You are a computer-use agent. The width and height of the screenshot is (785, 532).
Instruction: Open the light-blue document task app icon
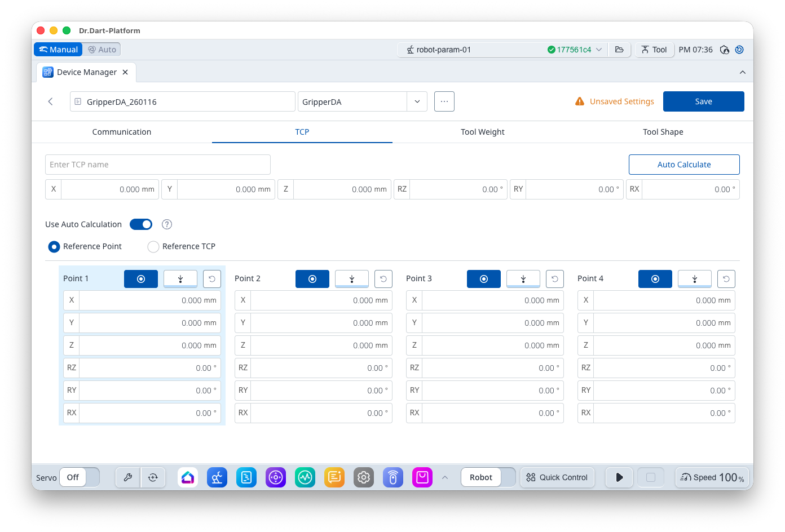tap(246, 477)
